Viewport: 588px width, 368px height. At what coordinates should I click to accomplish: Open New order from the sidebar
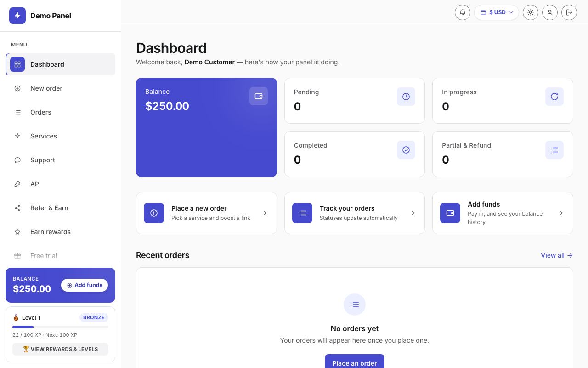click(61, 88)
